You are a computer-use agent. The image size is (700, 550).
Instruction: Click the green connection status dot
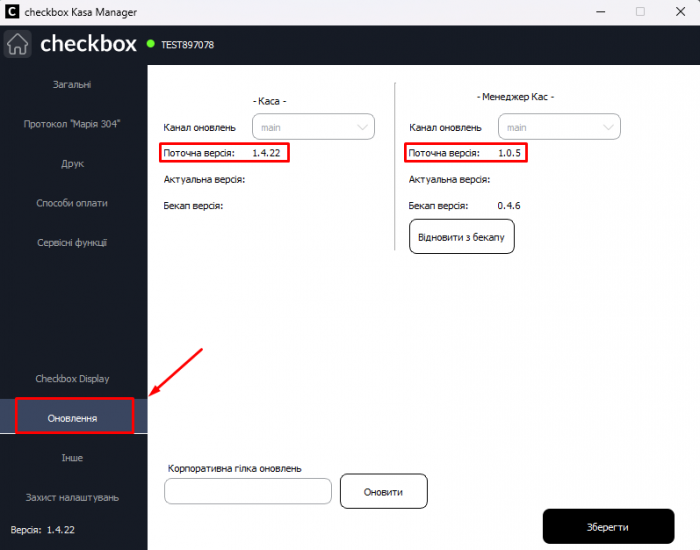pyautogui.click(x=151, y=44)
